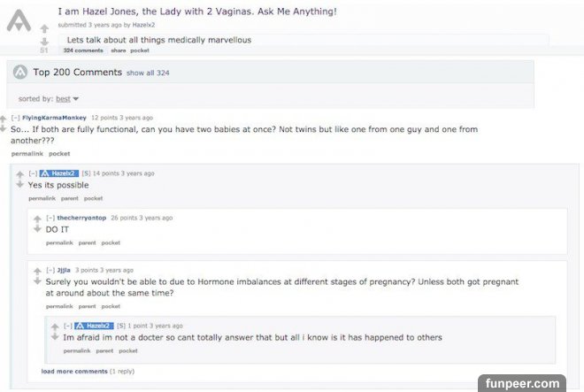
Task: Collapse thecherryontop's comment with [-]
Action: (x=50, y=218)
